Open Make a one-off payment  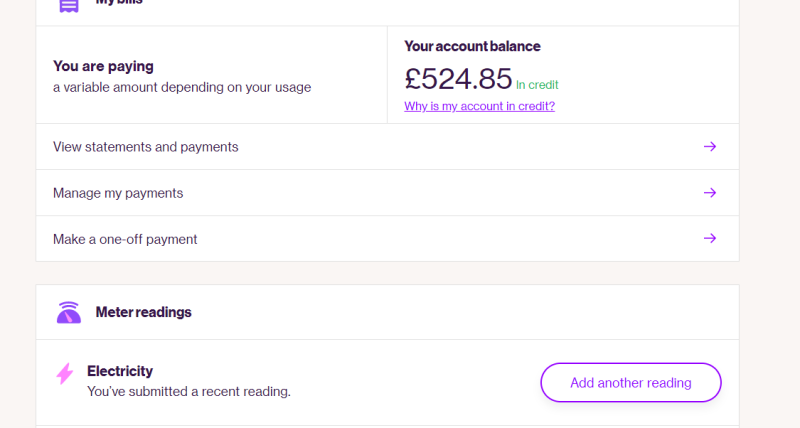click(387, 238)
